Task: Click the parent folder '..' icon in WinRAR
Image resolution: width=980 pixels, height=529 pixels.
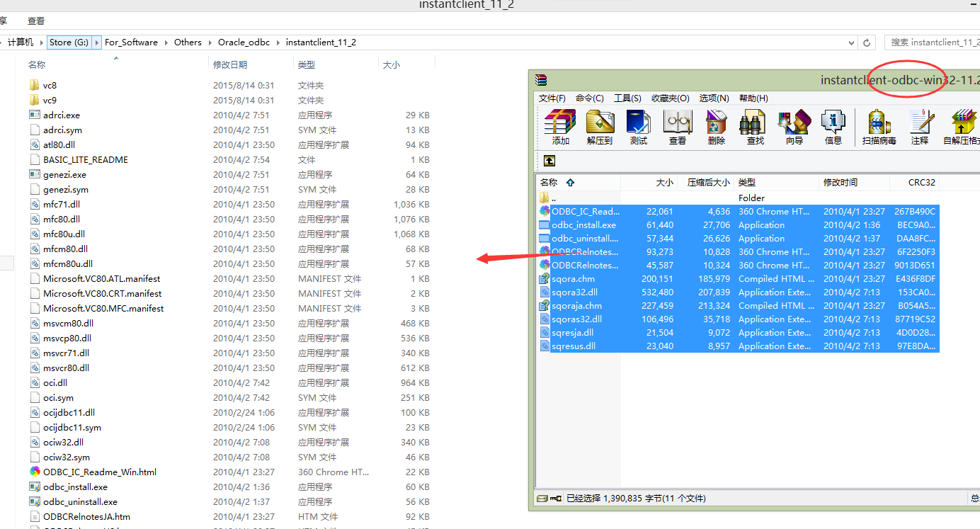Action: [545, 198]
